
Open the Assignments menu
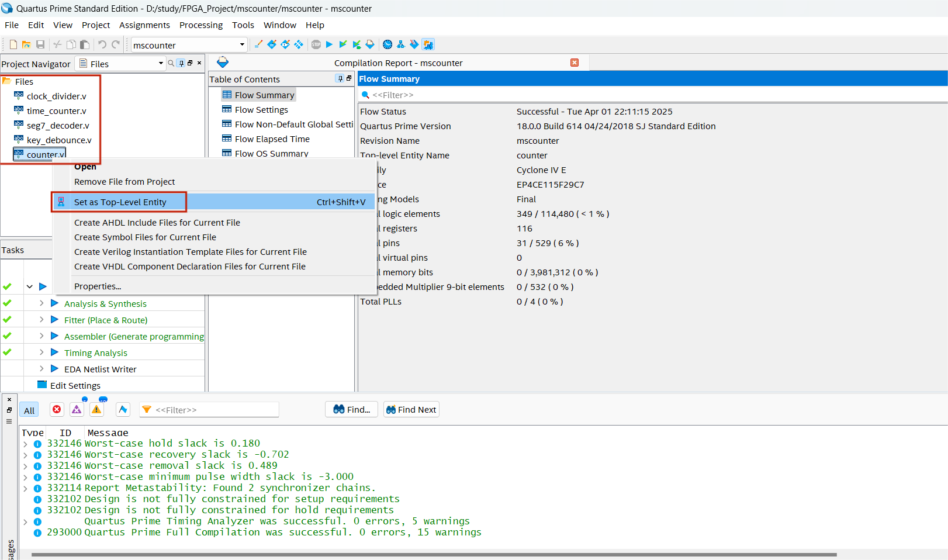pos(144,25)
